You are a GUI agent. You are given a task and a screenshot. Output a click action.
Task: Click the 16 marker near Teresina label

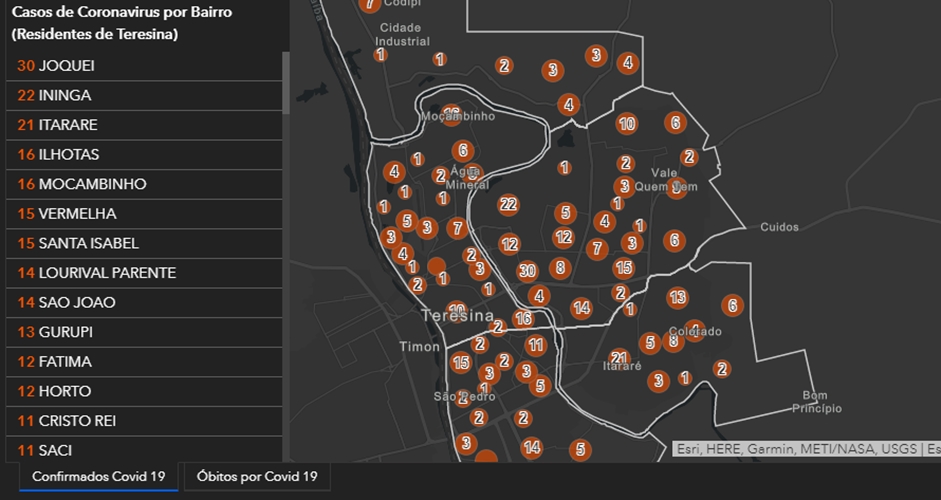click(523, 318)
